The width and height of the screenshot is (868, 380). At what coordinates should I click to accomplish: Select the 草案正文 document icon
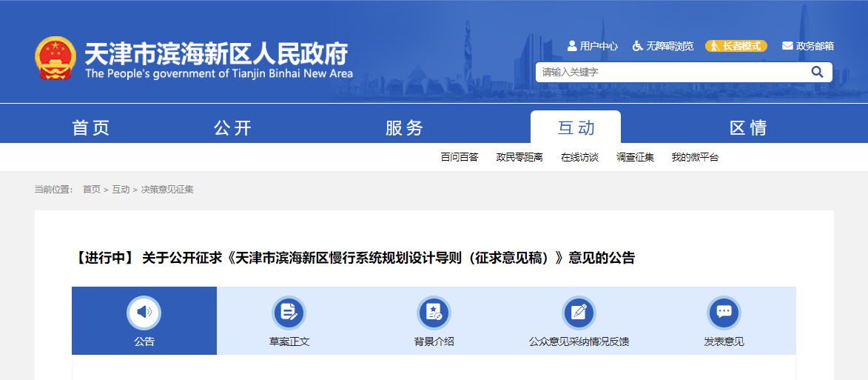tap(289, 313)
